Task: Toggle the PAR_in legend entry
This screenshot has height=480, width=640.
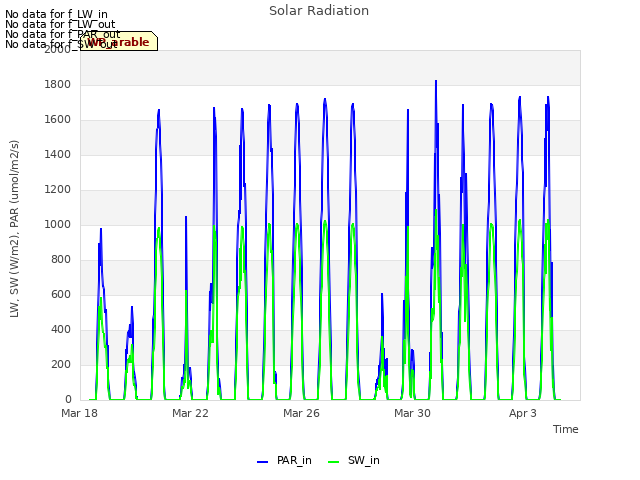Action: (x=284, y=460)
